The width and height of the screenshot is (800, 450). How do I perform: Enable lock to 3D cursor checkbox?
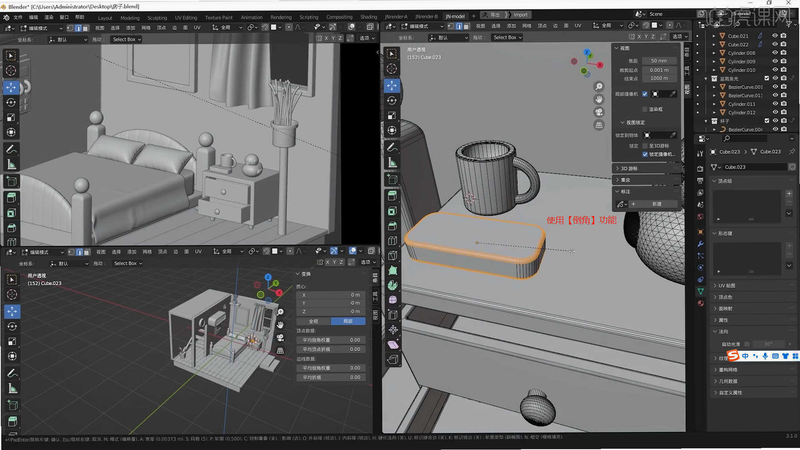point(645,146)
